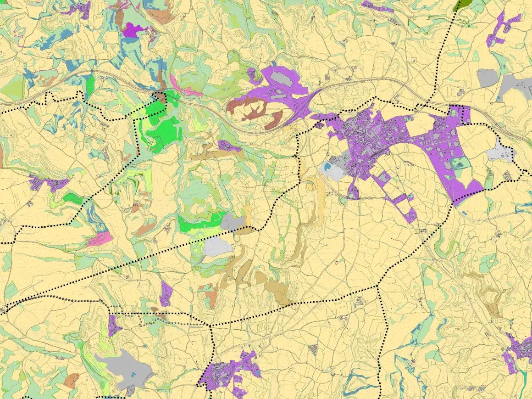
Task: Select the small purple patch below dotted boundary
Action: tap(166, 293)
